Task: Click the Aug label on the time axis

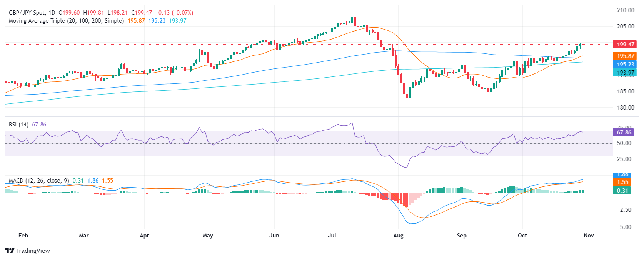Action: (398, 236)
